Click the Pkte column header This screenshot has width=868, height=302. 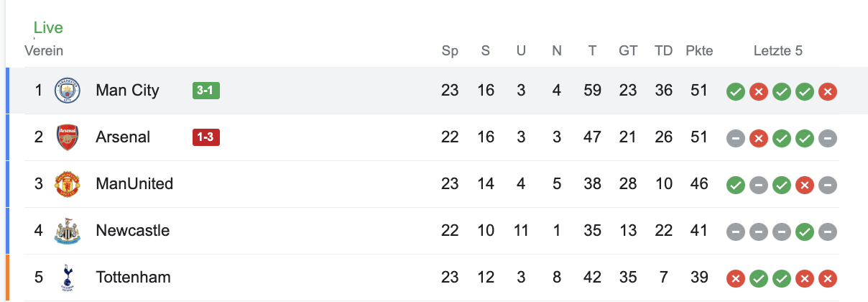(x=699, y=51)
